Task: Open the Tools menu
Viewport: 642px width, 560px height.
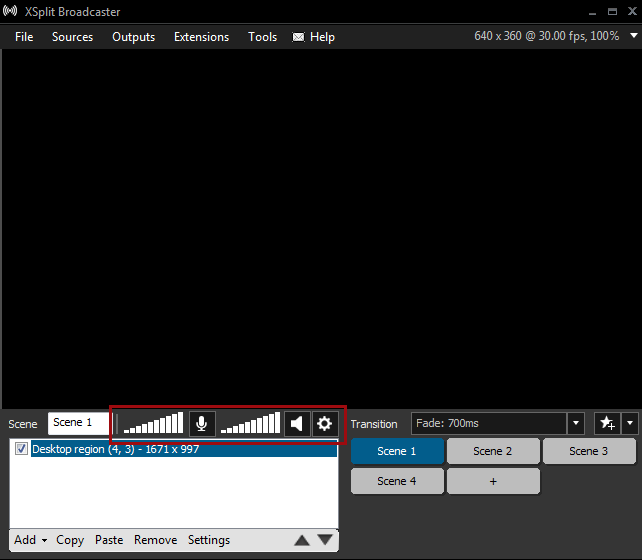Action: click(x=262, y=37)
